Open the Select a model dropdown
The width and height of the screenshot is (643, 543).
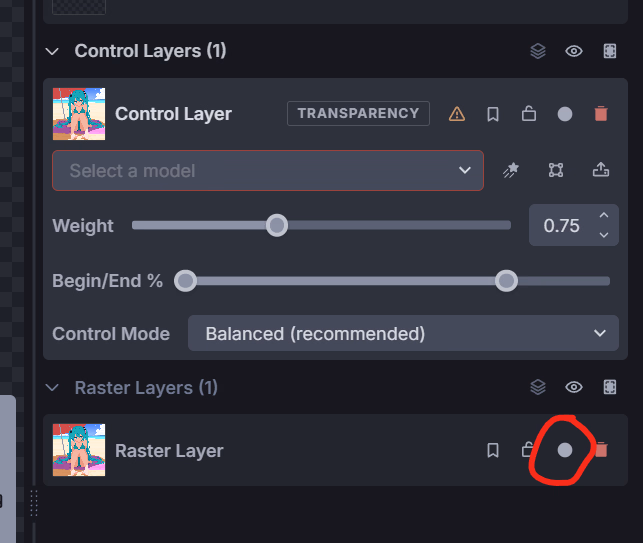(268, 170)
